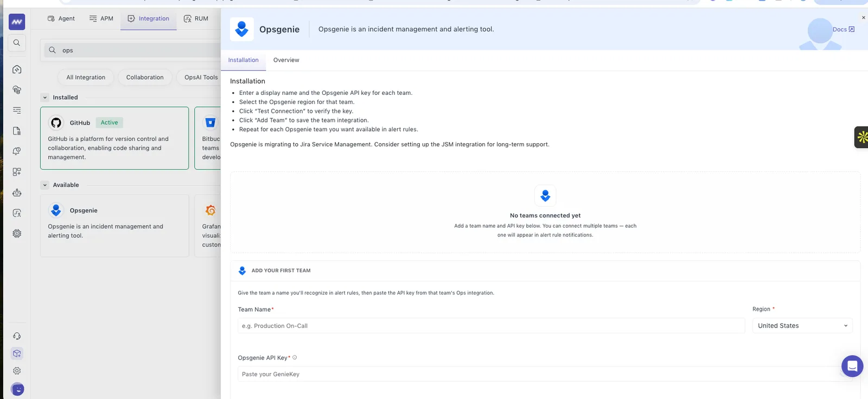Open the Opsgenie card under Available
Screen dimensions: 868x399
tap(114, 226)
